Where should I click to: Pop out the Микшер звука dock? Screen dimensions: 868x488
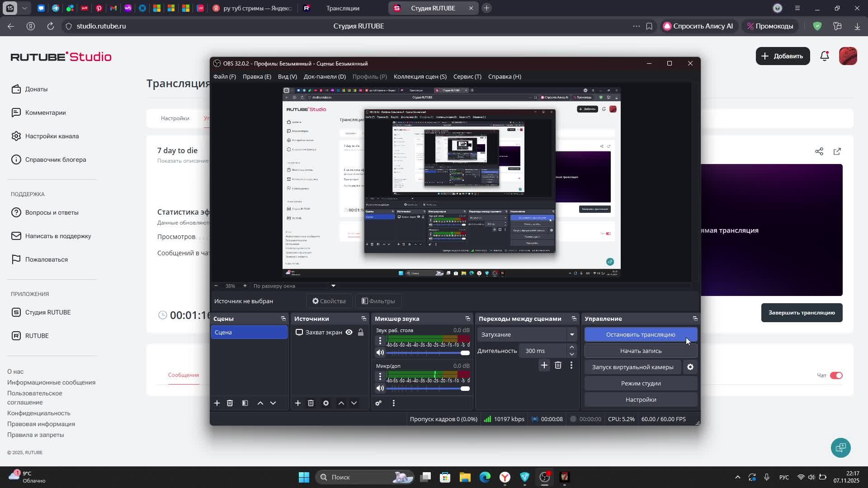click(x=468, y=319)
